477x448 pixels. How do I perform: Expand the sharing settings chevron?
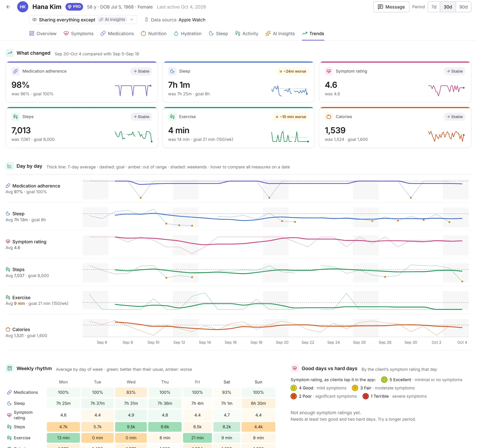[x=131, y=20]
